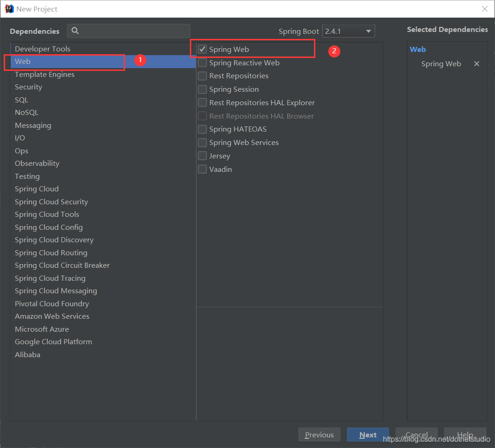Viewport: 495px width, 448px height.
Task: Open the Messaging category
Action: 103,126
